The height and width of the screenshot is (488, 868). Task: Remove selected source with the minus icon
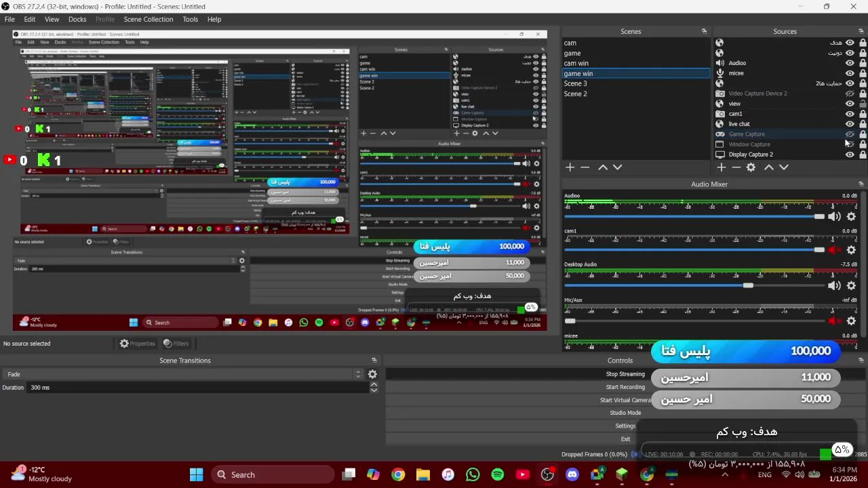pyautogui.click(x=736, y=167)
